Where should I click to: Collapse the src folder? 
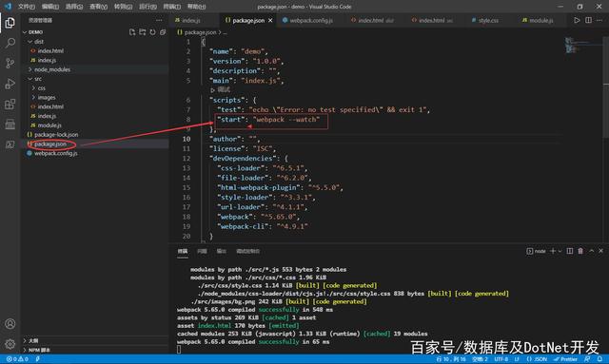click(x=29, y=79)
